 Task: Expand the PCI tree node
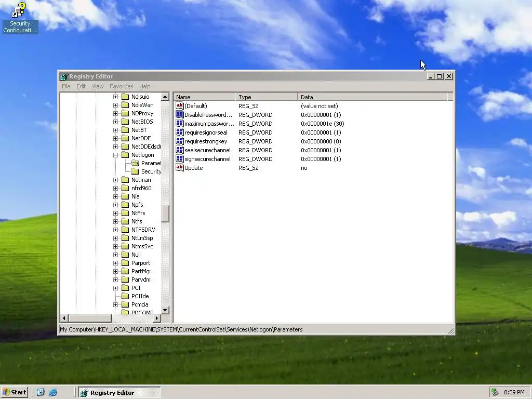coord(115,288)
